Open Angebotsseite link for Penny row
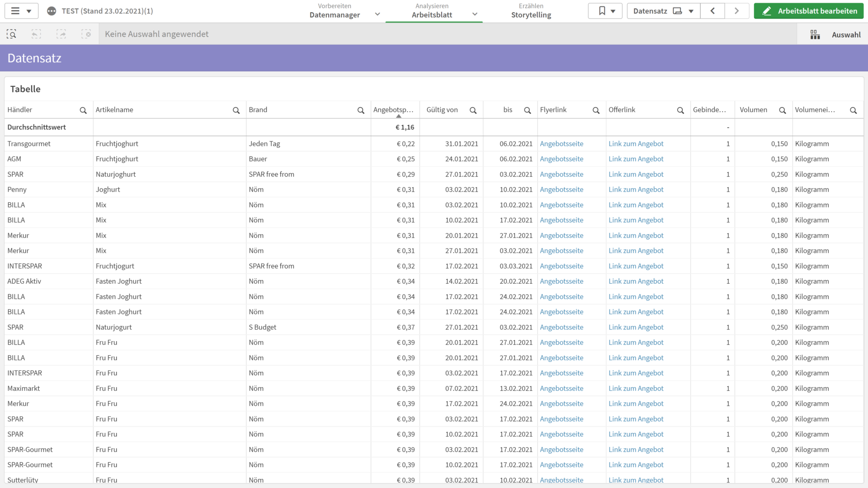 [x=561, y=190]
